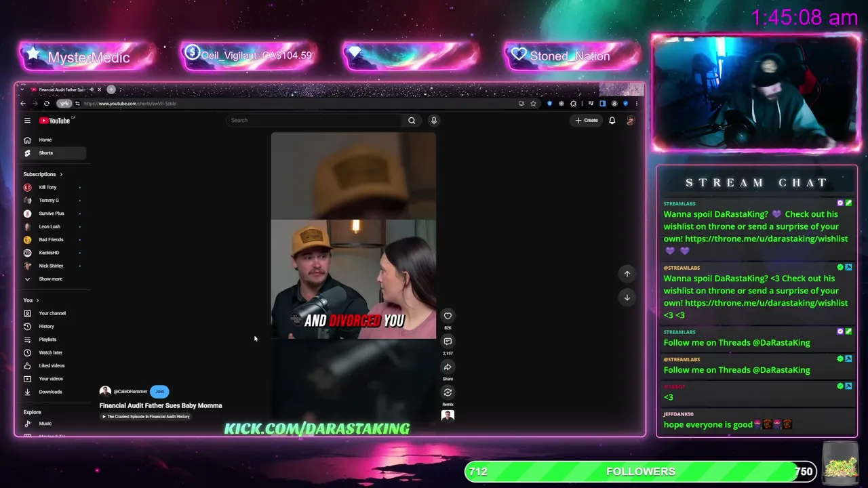Open the Kill Tony subscription
Image resolution: width=868 pixels, height=488 pixels.
click(52, 187)
